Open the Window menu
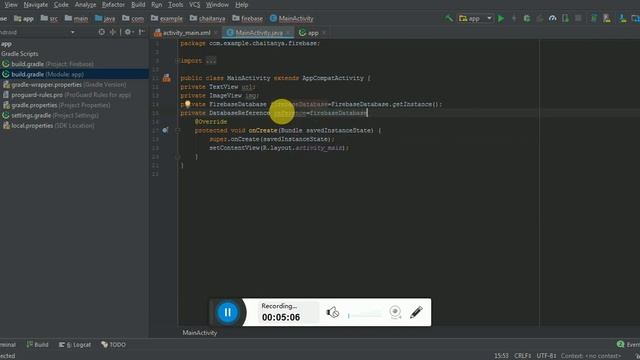 (x=217, y=5)
